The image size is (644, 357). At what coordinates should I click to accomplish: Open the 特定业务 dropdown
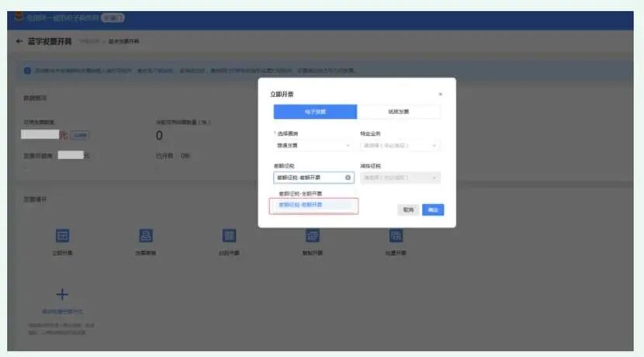400,145
